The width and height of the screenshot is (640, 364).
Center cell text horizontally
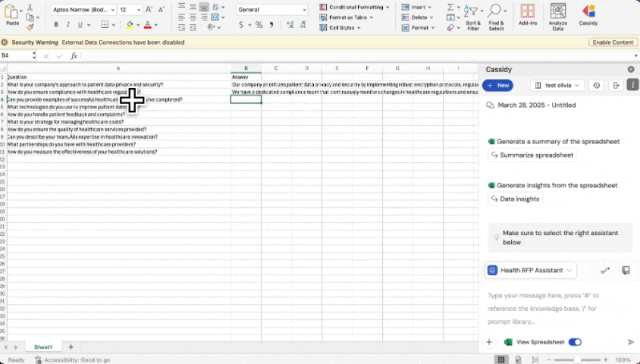pyautogui.click(x=193, y=17)
